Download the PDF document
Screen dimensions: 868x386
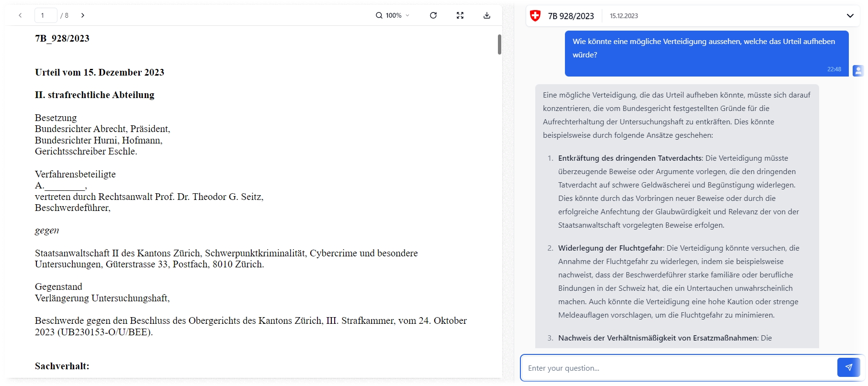[x=487, y=15]
